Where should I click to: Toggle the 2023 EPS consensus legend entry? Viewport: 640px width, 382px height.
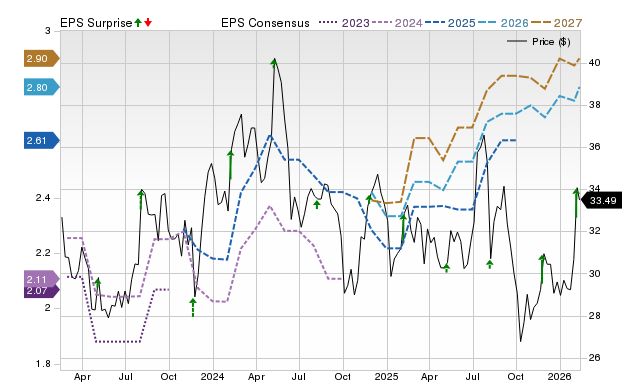[x=344, y=23]
